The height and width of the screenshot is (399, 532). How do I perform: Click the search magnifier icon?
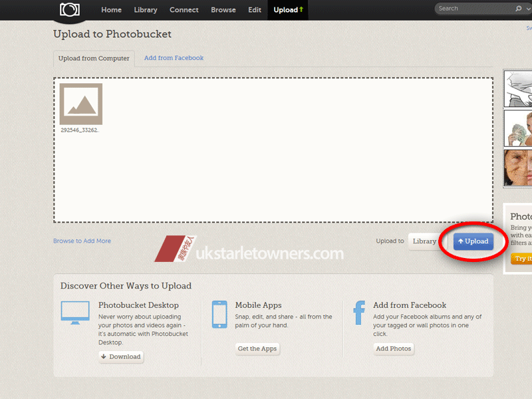tap(519, 9)
